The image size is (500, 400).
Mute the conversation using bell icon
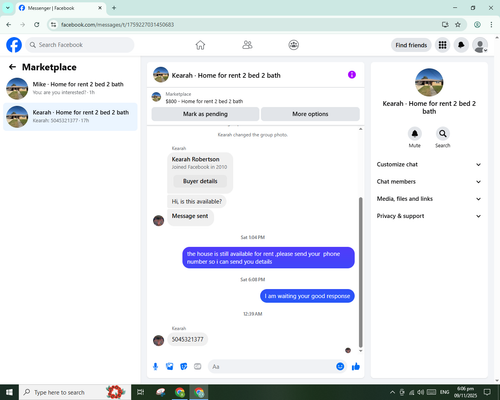tap(415, 134)
